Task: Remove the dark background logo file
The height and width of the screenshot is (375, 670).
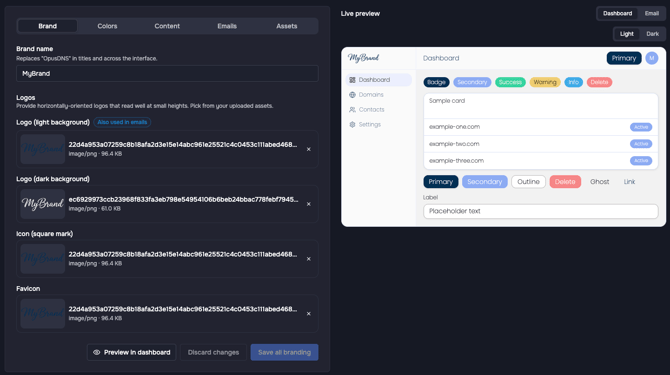Action: [309, 204]
